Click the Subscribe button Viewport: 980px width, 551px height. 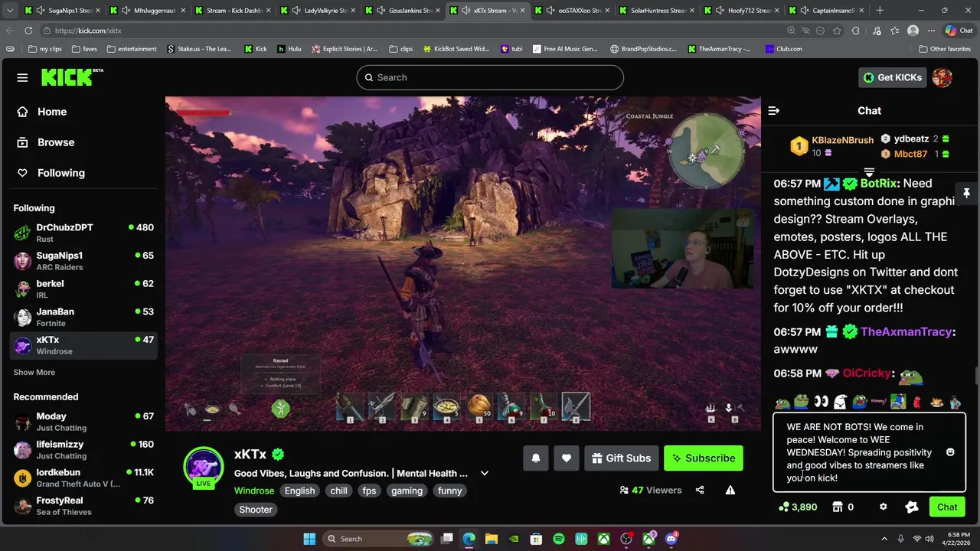pos(704,458)
